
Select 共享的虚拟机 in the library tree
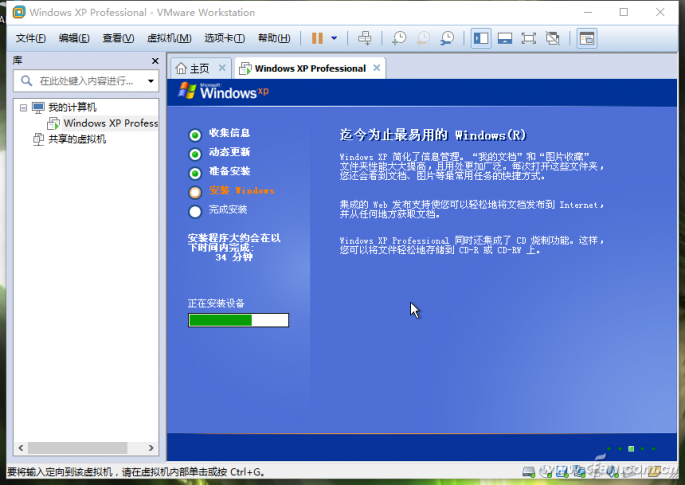tap(77, 139)
